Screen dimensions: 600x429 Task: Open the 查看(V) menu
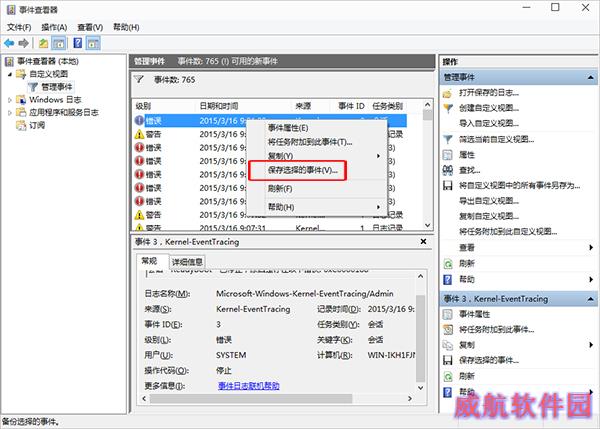pos(90,27)
